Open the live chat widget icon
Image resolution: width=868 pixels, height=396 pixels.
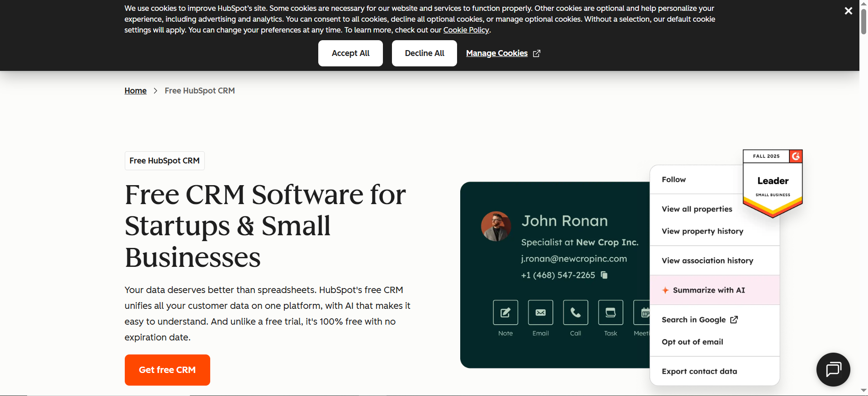pos(833,369)
